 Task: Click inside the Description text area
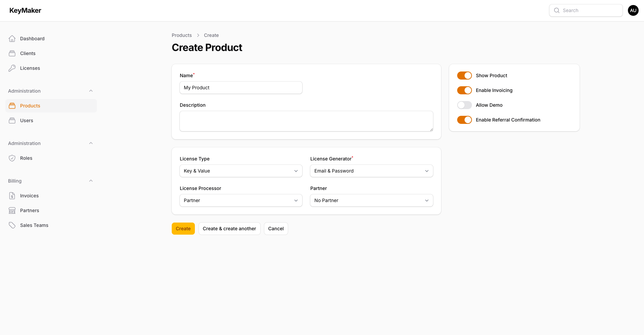[306, 121]
